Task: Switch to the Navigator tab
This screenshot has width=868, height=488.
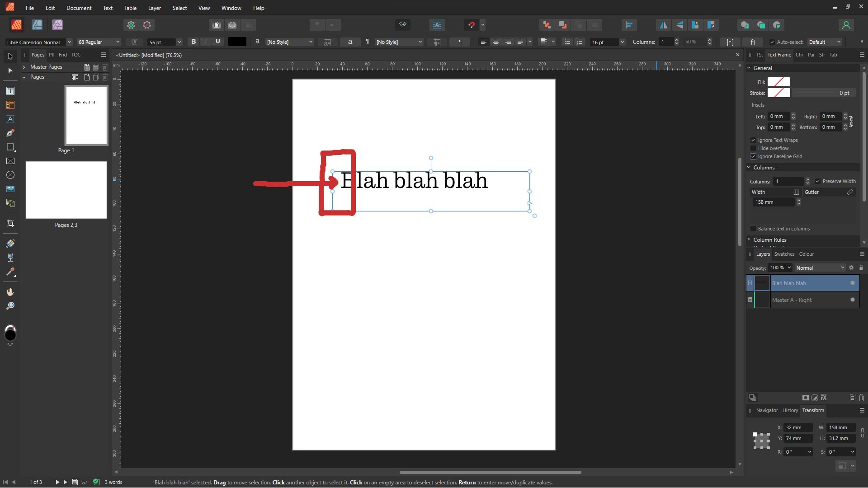Action: point(767,411)
